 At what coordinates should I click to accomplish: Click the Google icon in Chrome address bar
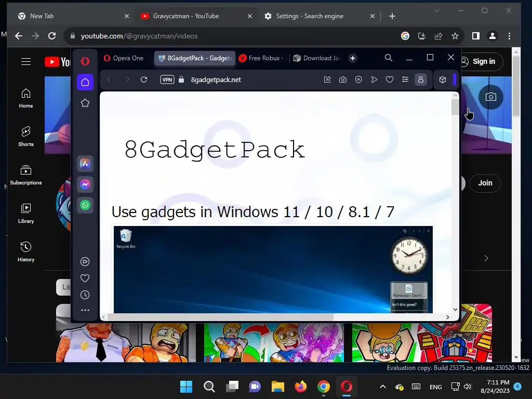pos(405,36)
